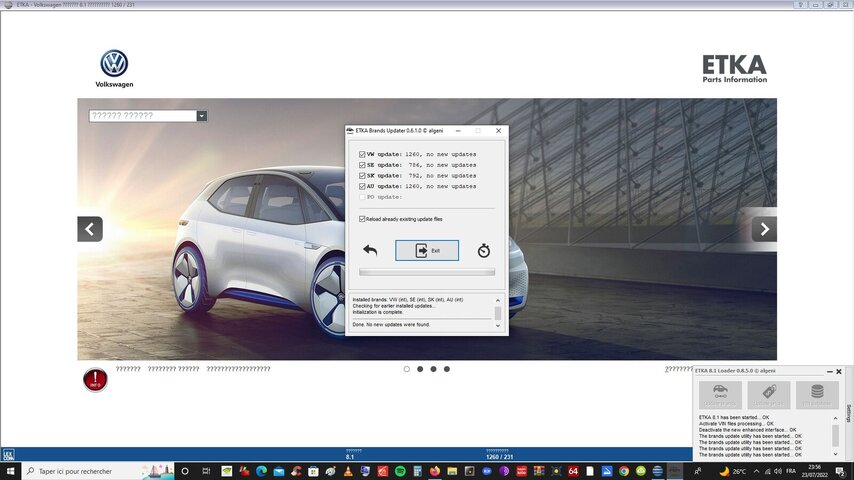Image resolution: width=854 pixels, height=480 pixels.
Task: Click 'Activate VIN files processing... OK' log line
Action: pyautogui.click(x=736, y=423)
